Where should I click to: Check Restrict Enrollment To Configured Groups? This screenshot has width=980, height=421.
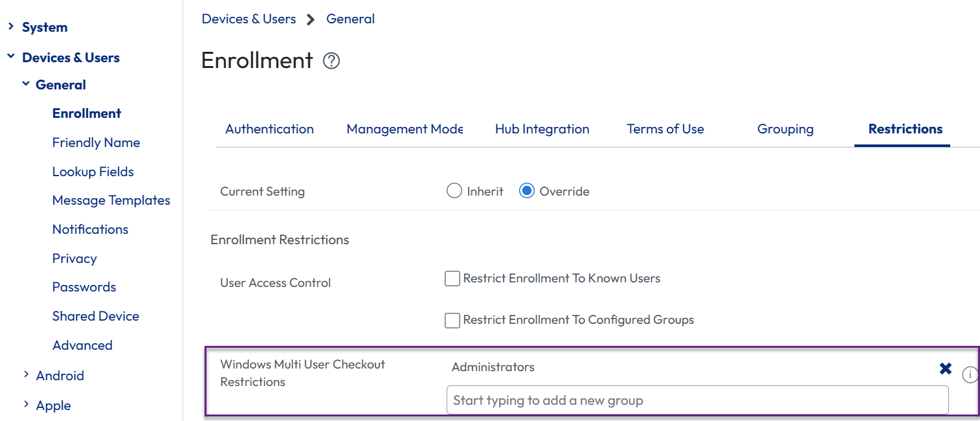tap(452, 320)
